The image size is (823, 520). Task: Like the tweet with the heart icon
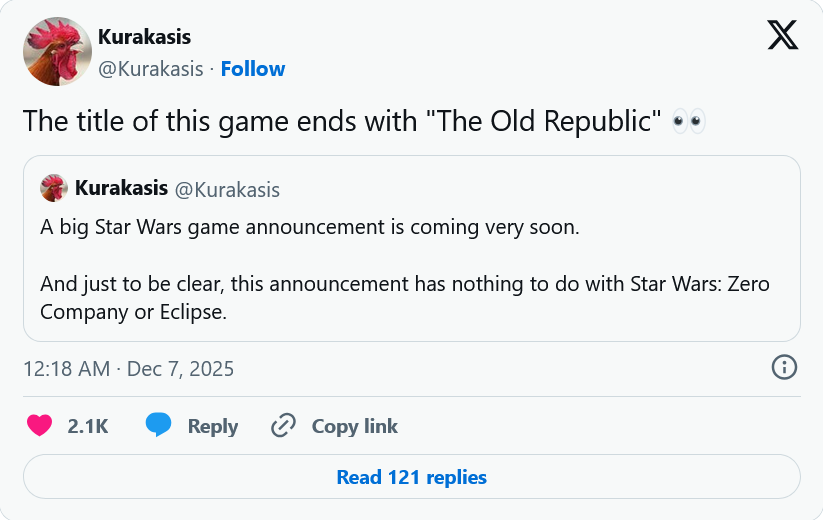click(39, 425)
